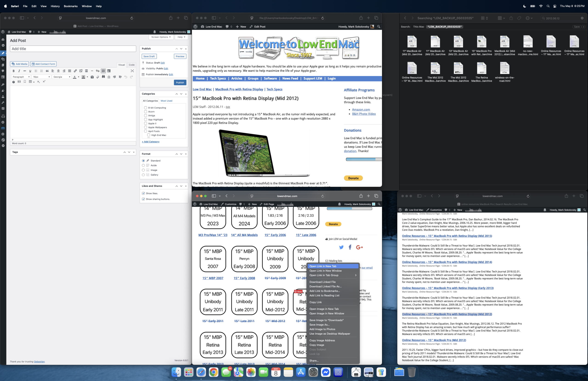Switch editor to the Code tab
The width and height of the screenshot is (588, 381).
(x=131, y=65)
